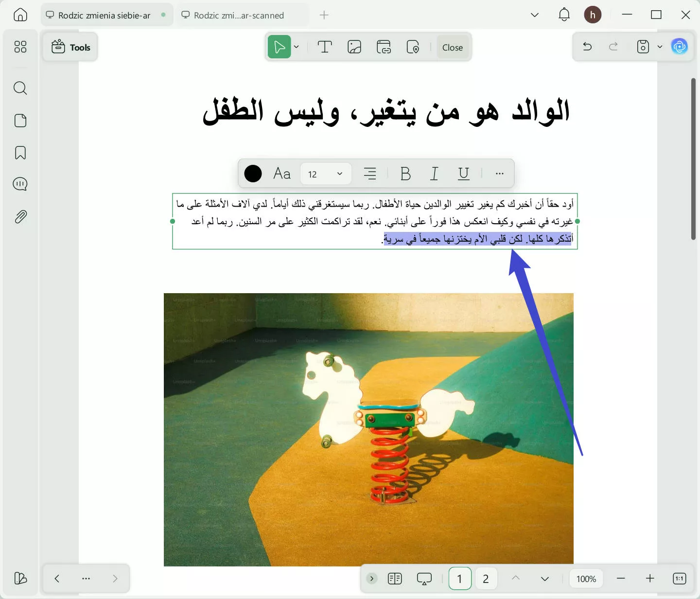Screen dimensions: 700x599
Task: Open the font size dropdown showing 12
Action: click(x=326, y=174)
